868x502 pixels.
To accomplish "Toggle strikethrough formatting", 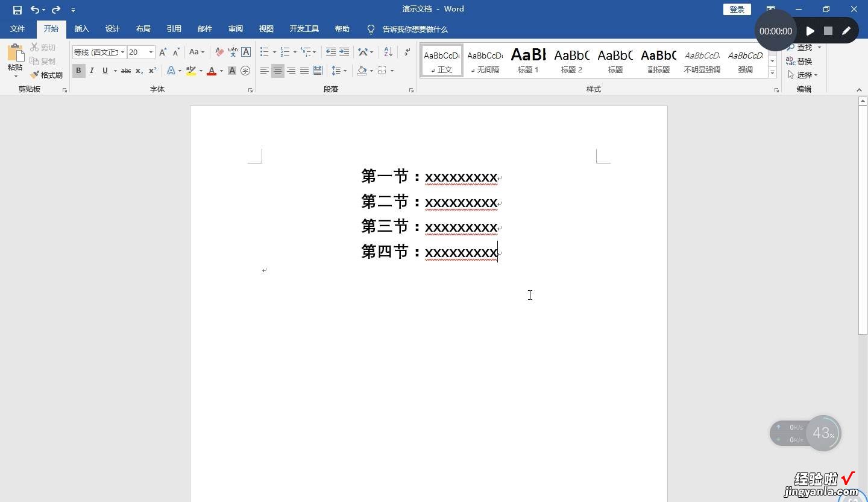I will [x=126, y=71].
